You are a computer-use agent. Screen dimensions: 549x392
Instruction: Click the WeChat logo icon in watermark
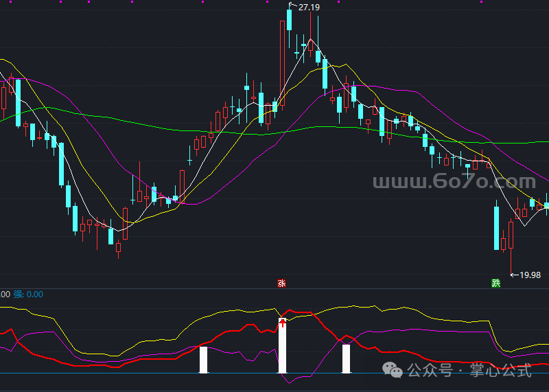click(395, 371)
